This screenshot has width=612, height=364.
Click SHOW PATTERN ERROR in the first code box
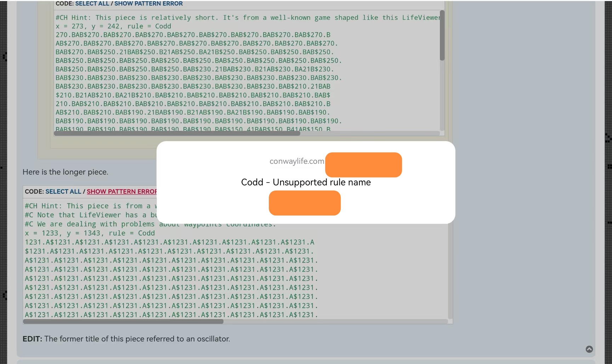(148, 4)
